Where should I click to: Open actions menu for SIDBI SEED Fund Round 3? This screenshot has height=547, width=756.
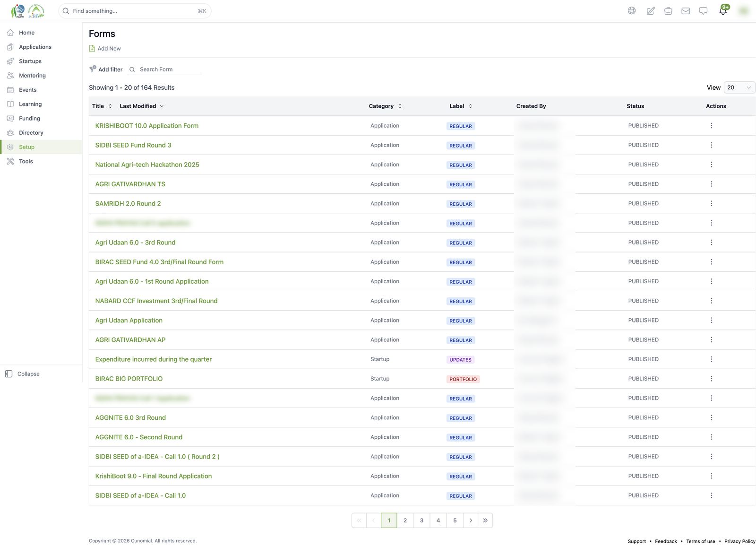click(x=711, y=145)
